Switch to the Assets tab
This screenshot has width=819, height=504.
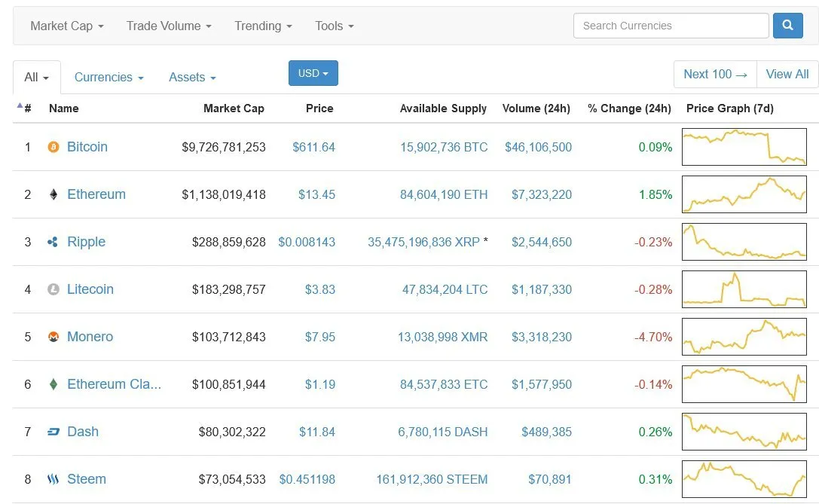pos(192,78)
